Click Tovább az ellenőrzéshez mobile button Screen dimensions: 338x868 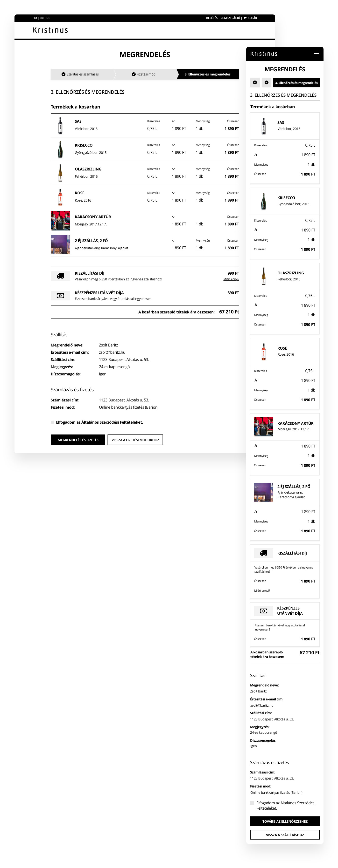coord(285,821)
